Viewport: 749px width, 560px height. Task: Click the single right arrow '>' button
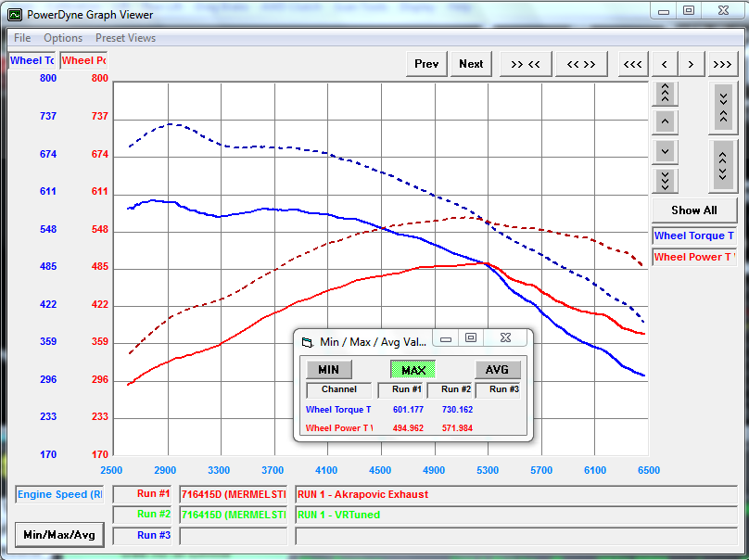click(x=692, y=64)
